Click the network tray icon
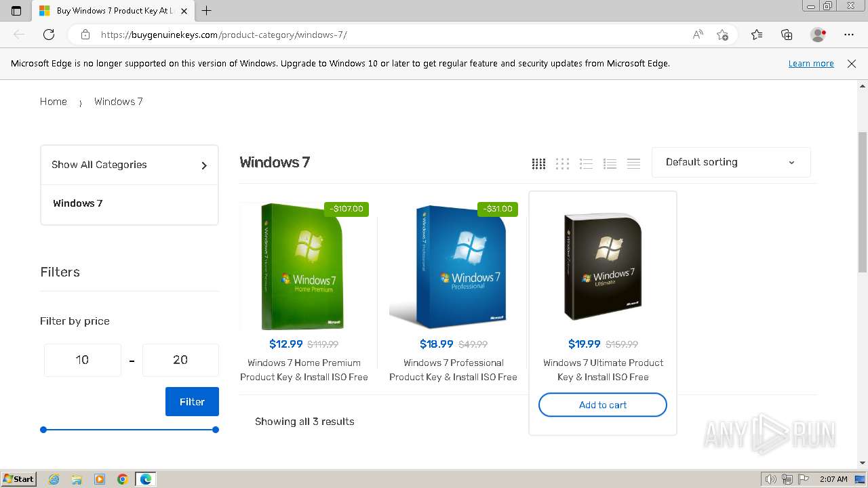 (787, 479)
